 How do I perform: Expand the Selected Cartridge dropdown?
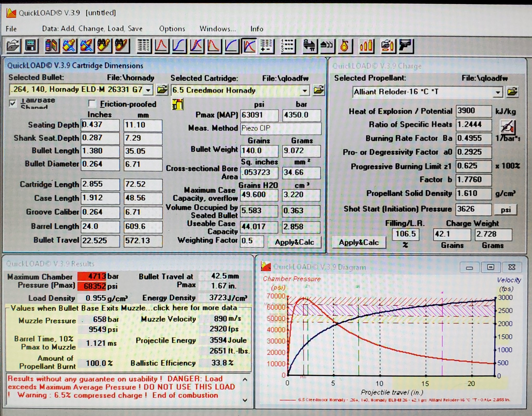point(305,91)
